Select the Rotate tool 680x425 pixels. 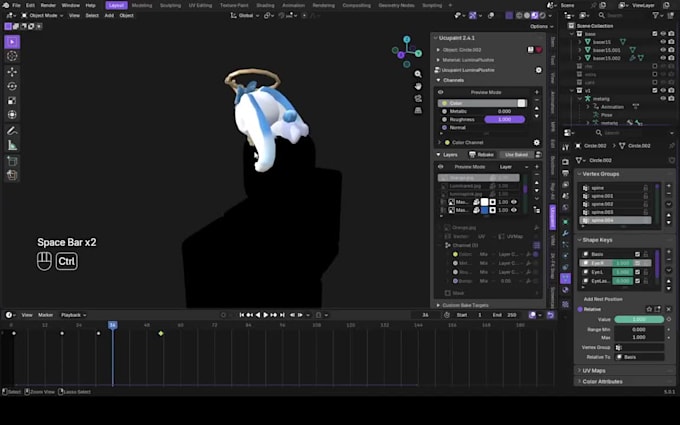coord(12,86)
